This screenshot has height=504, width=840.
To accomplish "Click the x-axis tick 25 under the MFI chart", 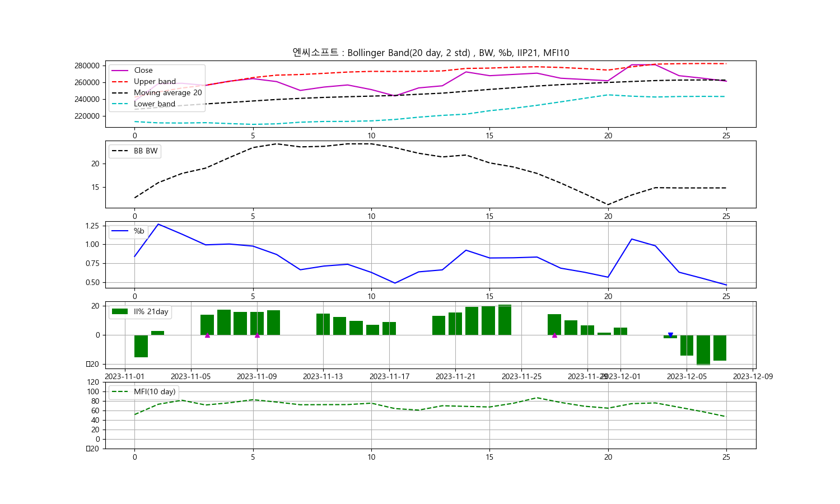I will coord(726,457).
